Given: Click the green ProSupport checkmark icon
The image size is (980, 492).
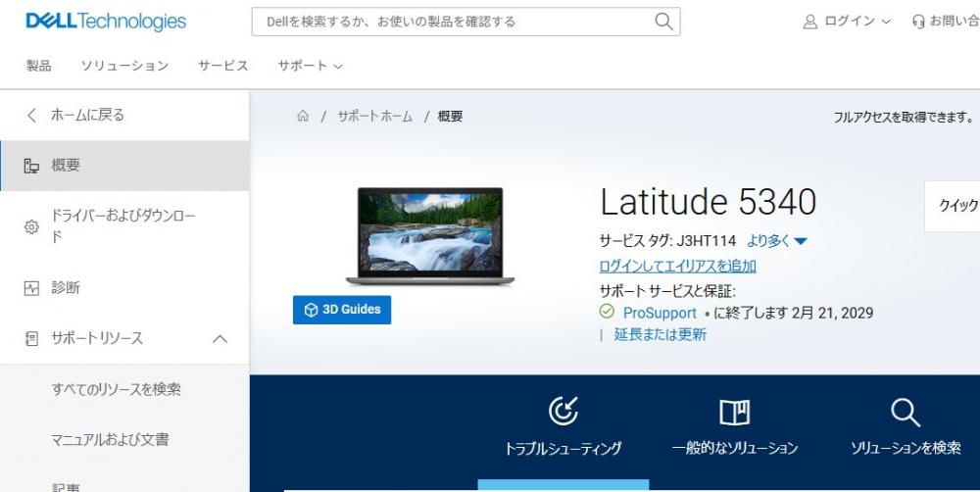Looking at the screenshot, I should pos(607,311).
